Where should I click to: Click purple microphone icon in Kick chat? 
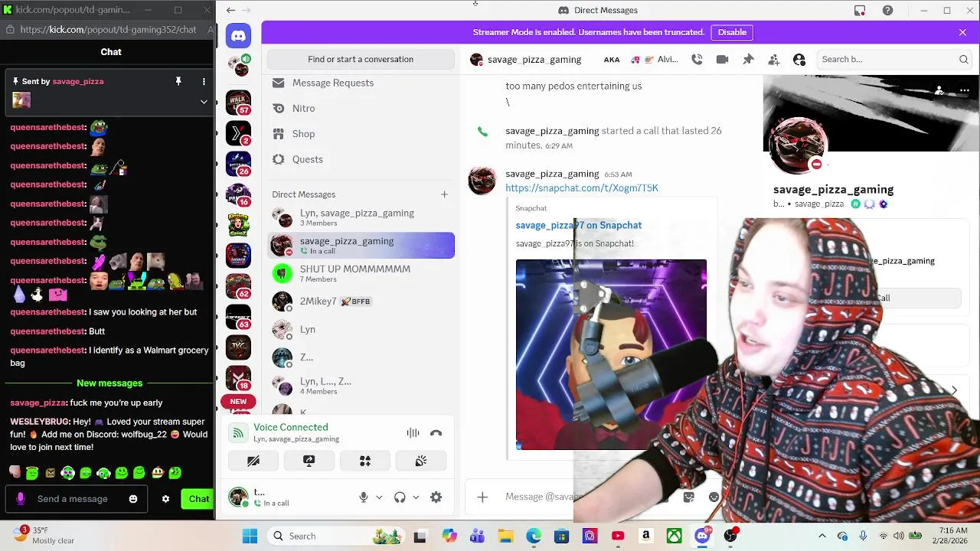[x=21, y=499]
